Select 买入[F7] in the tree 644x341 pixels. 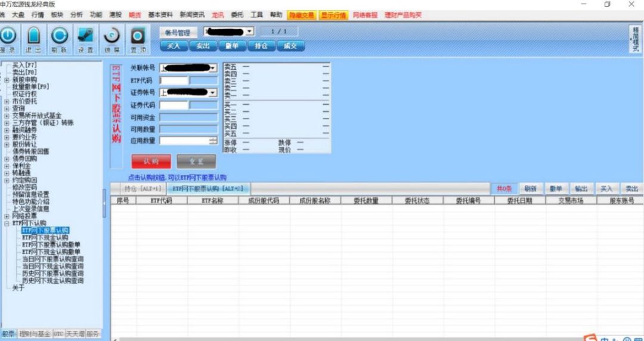coord(24,65)
